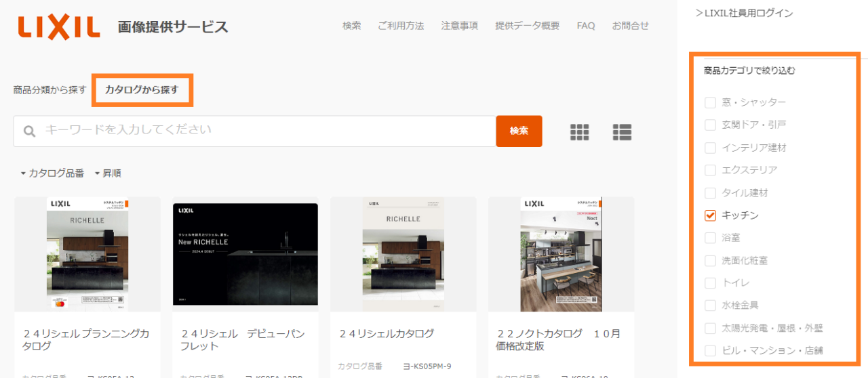Select the カタログから探す tab
The width and height of the screenshot is (868, 378).
[142, 90]
